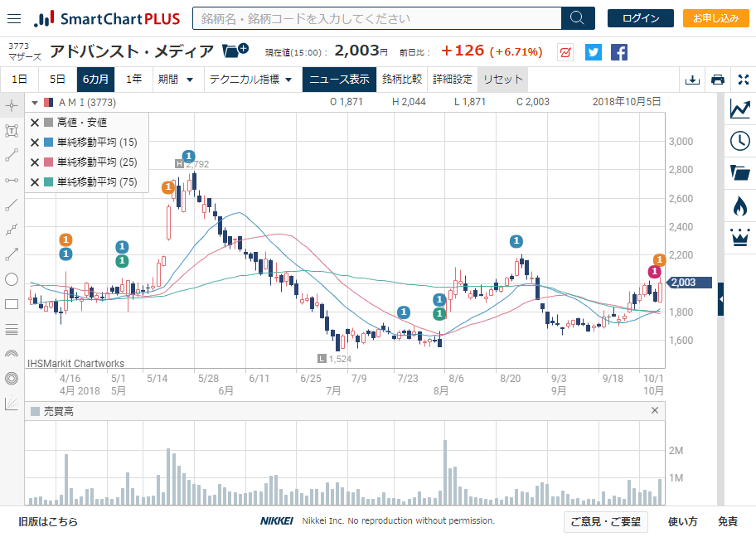Select the 1日 period tab
The image size is (756, 537).
(x=19, y=80)
